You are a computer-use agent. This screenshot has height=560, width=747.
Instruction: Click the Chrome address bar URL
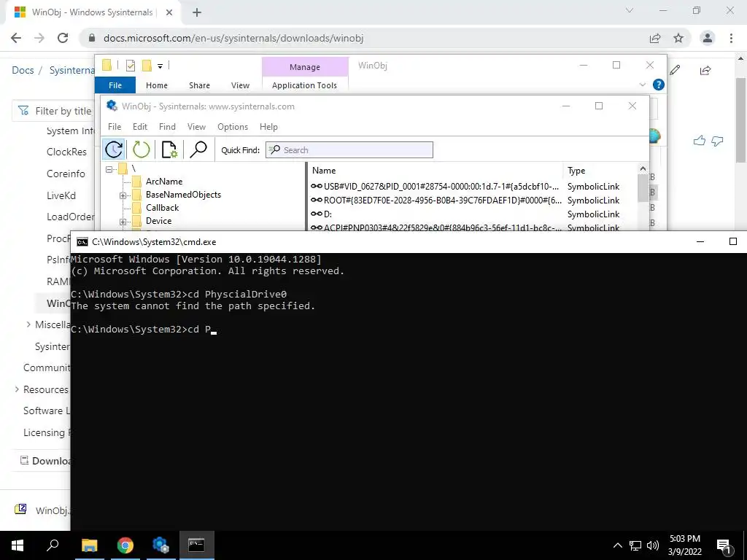point(233,38)
